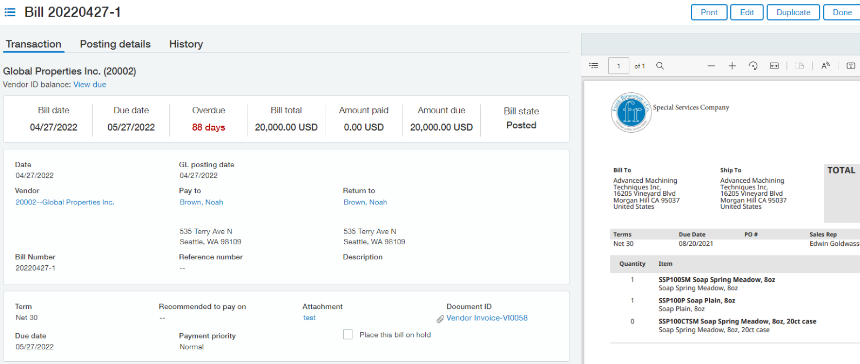Click the Print button
Screen dimensions: 860x364
click(709, 12)
